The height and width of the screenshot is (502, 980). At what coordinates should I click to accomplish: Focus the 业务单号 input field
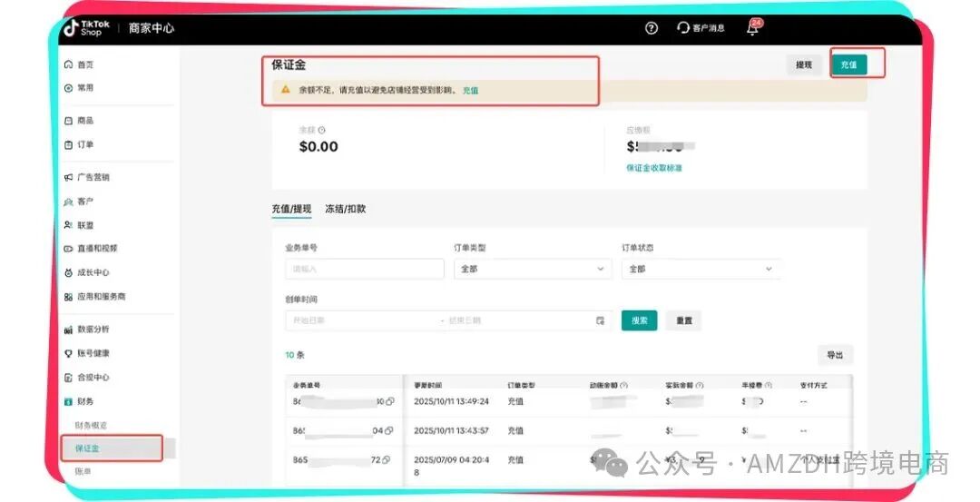(364, 269)
